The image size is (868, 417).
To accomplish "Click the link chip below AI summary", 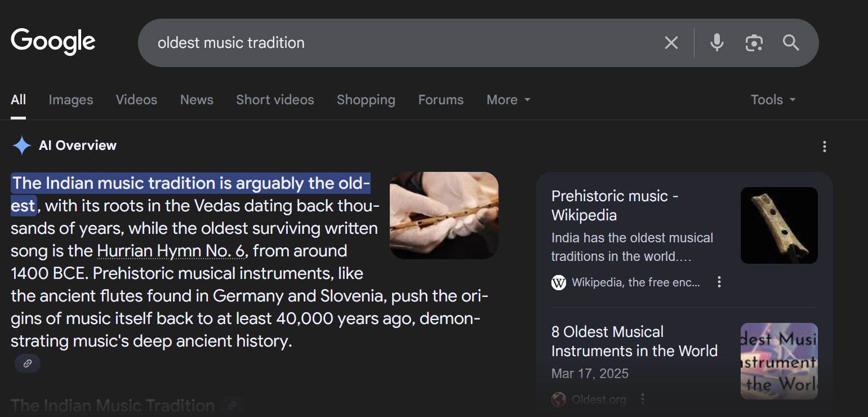I will tap(27, 363).
